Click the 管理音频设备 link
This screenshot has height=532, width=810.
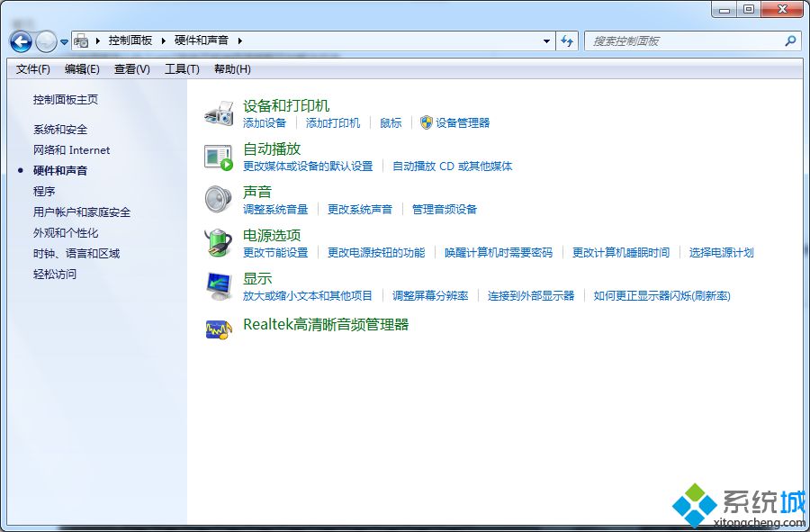click(x=445, y=209)
